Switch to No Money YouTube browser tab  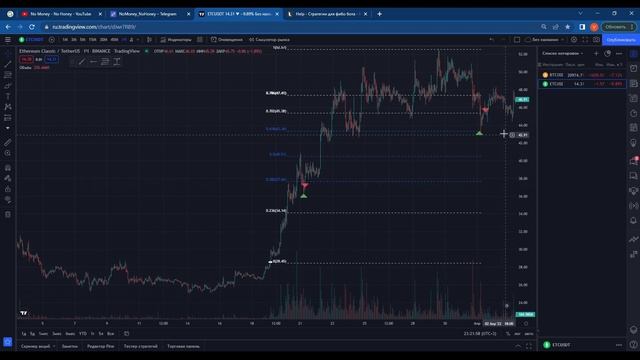point(60,14)
